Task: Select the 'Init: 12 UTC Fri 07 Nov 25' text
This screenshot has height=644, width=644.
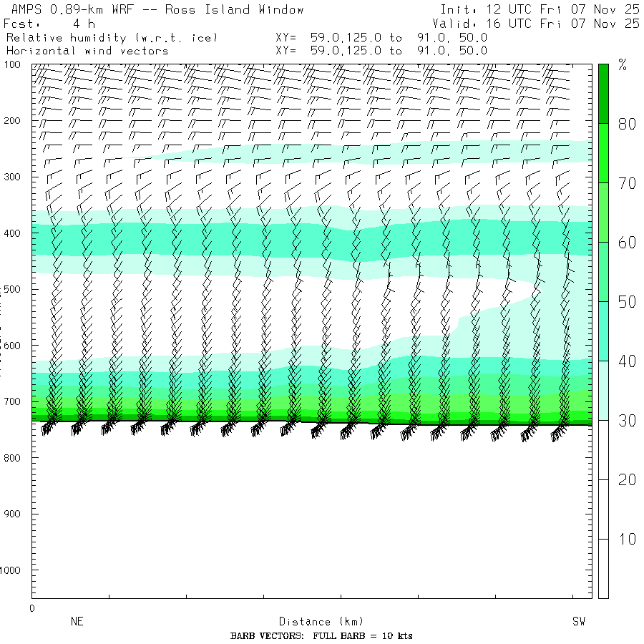Action: tap(540, 9)
